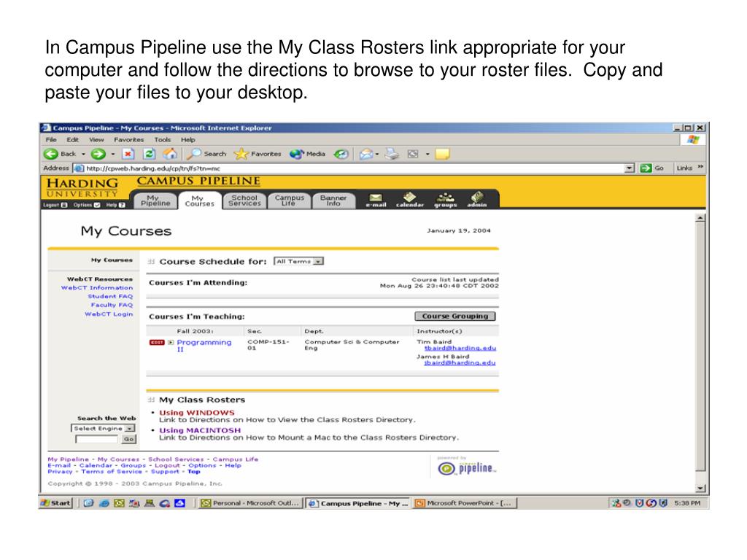The height and width of the screenshot is (560, 747).
Task: Click the red Stop button in toolbar
Action: (128, 154)
